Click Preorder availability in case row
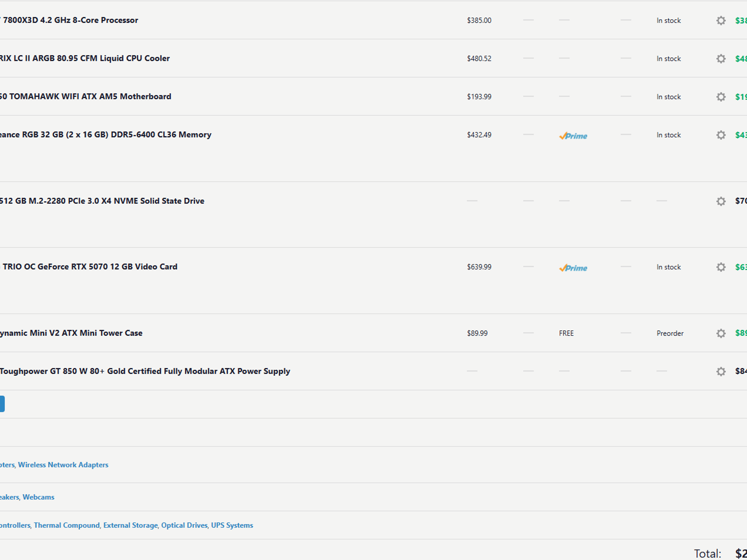 (670, 333)
